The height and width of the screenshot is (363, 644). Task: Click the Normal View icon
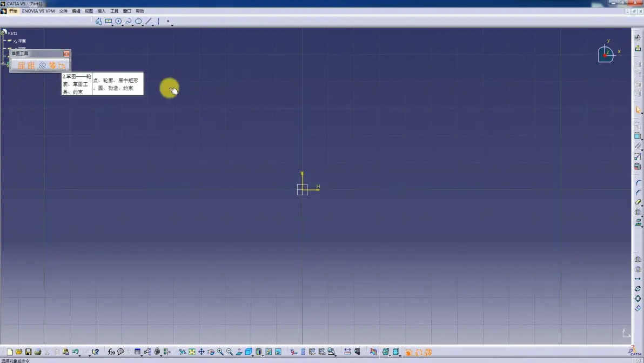tap(239, 352)
